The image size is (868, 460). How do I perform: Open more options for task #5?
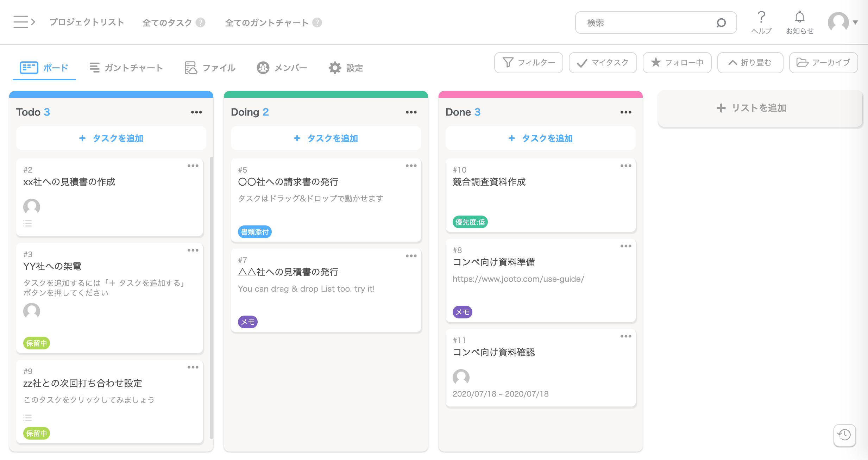point(411,166)
